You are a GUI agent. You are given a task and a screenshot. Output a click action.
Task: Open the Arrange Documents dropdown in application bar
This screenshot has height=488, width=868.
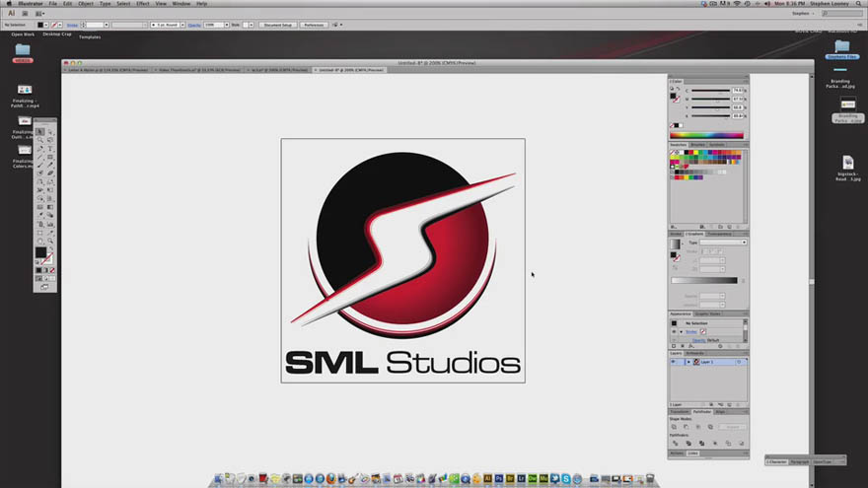(x=39, y=13)
